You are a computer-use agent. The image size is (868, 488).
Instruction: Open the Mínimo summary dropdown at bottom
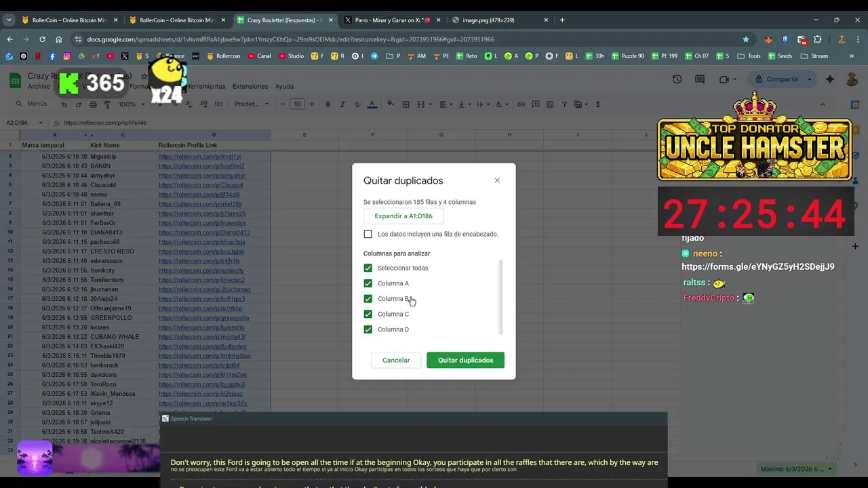pyautogui.click(x=795, y=469)
